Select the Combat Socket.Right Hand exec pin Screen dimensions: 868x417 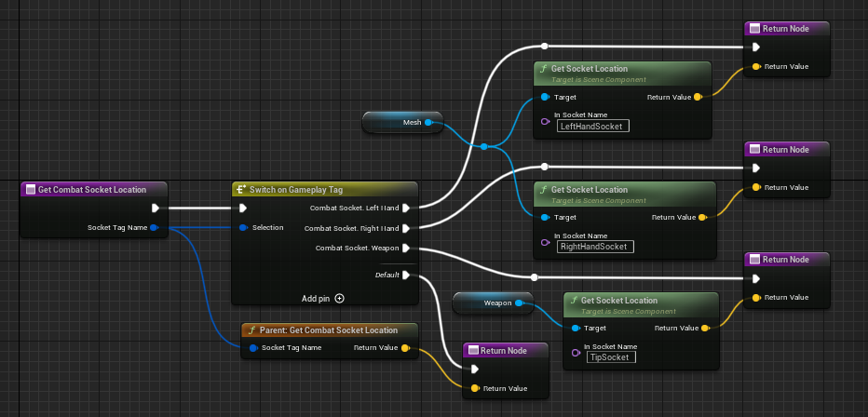click(406, 228)
